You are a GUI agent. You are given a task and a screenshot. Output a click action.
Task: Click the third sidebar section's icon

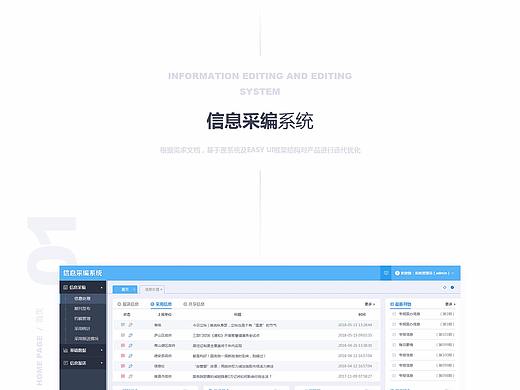coord(66,363)
